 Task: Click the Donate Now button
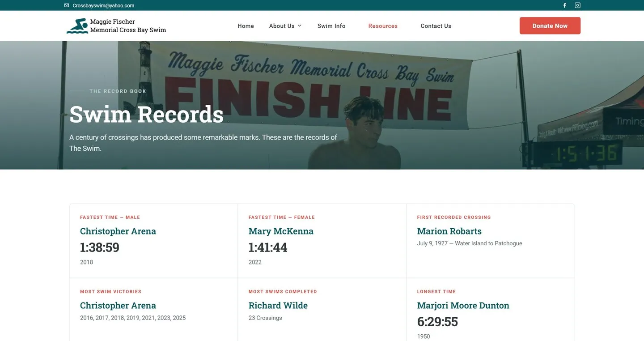coord(550,26)
